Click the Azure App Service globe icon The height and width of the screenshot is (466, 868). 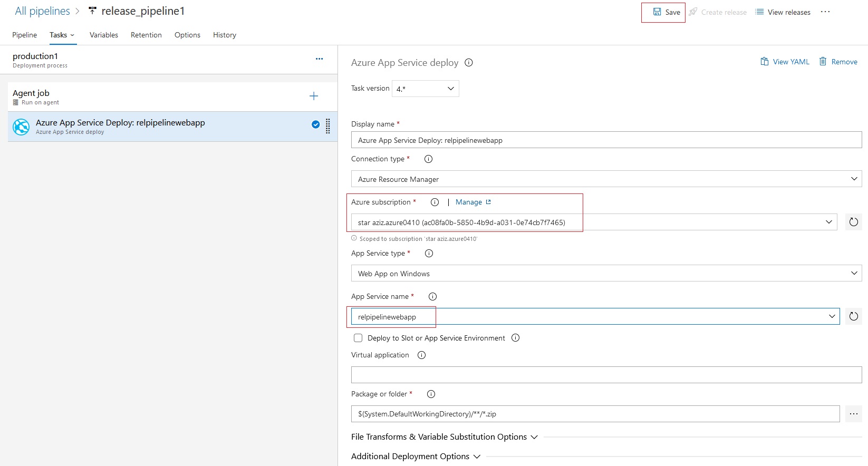click(x=21, y=127)
